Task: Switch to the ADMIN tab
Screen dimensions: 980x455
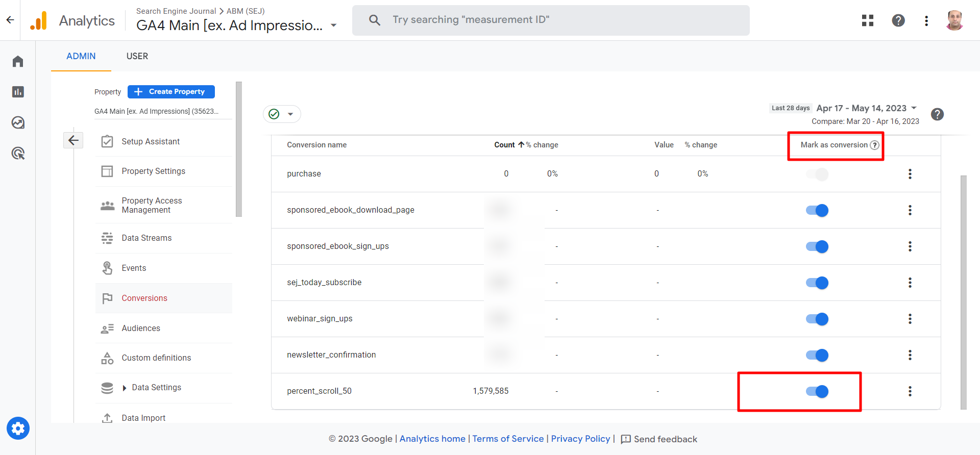Action: pyautogui.click(x=81, y=56)
